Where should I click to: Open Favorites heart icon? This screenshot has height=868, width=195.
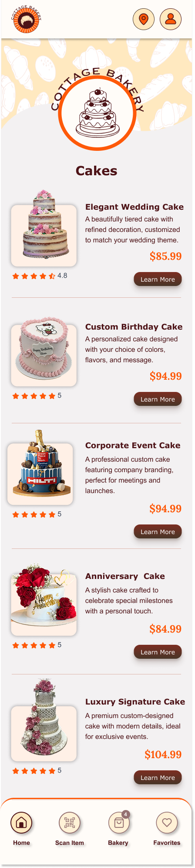coord(167,822)
